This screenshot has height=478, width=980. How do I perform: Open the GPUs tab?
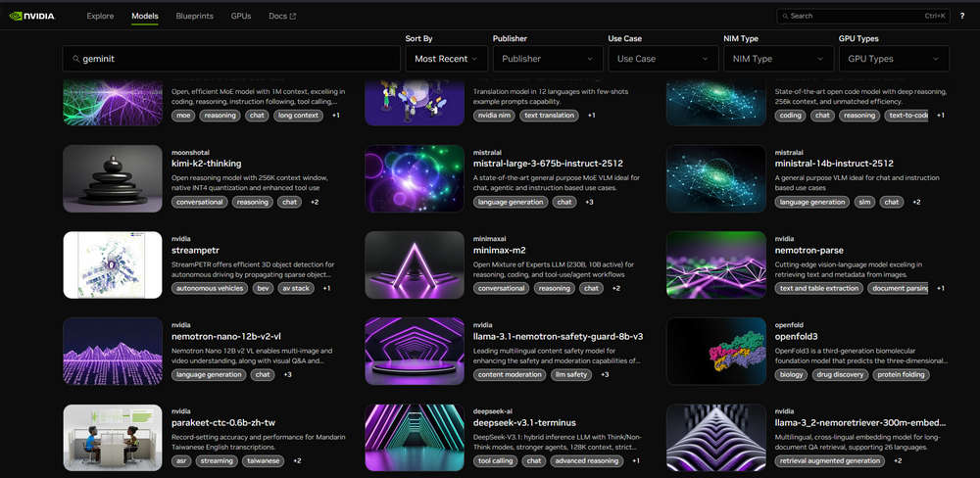point(241,17)
